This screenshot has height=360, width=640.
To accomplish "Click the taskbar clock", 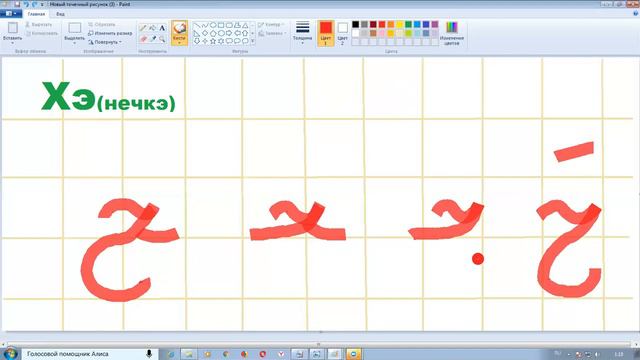I will tap(619, 354).
